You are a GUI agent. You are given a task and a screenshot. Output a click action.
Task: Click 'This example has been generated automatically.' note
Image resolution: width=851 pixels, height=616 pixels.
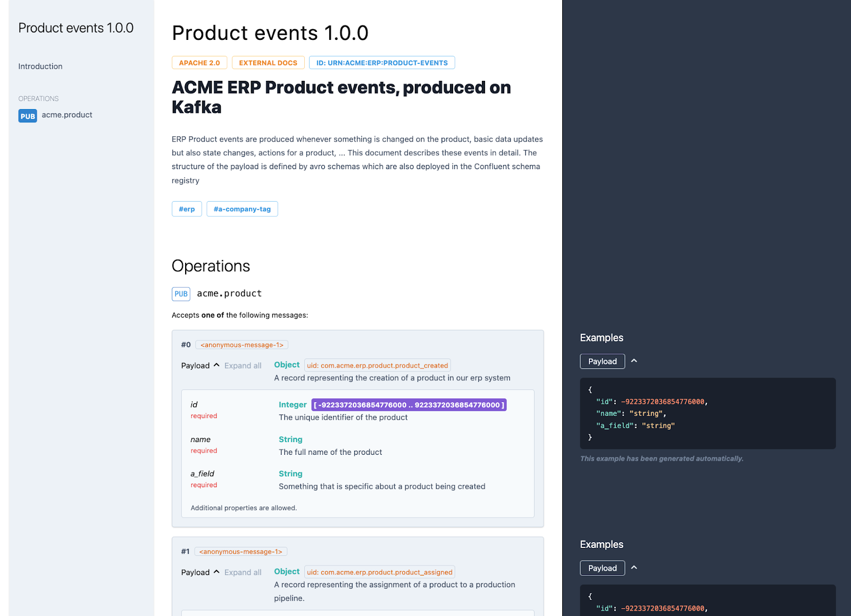tap(662, 459)
